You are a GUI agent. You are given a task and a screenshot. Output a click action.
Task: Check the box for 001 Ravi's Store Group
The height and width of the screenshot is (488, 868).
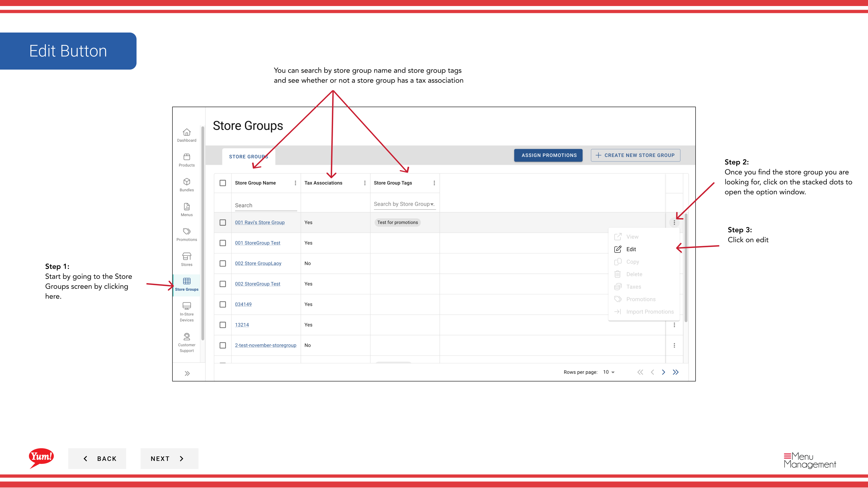(x=223, y=223)
